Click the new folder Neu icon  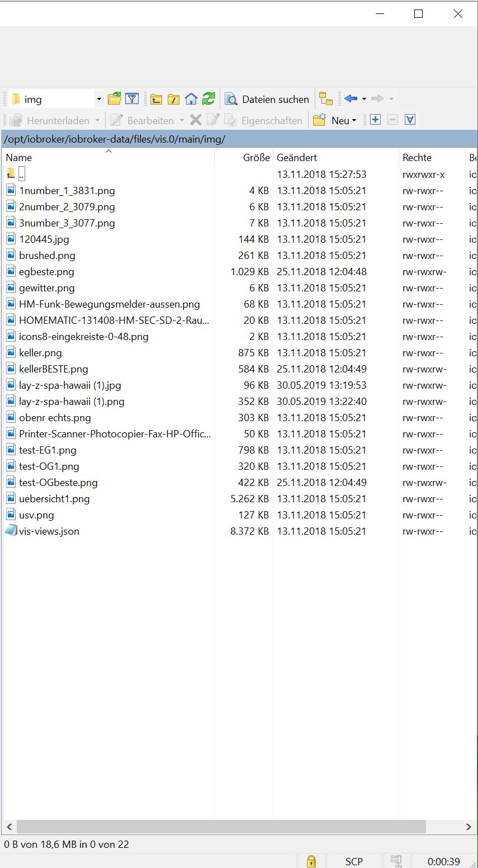(319, 120)
